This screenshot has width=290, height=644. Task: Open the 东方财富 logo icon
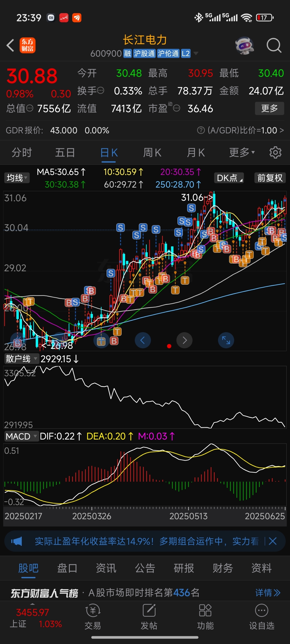(27, 45)
